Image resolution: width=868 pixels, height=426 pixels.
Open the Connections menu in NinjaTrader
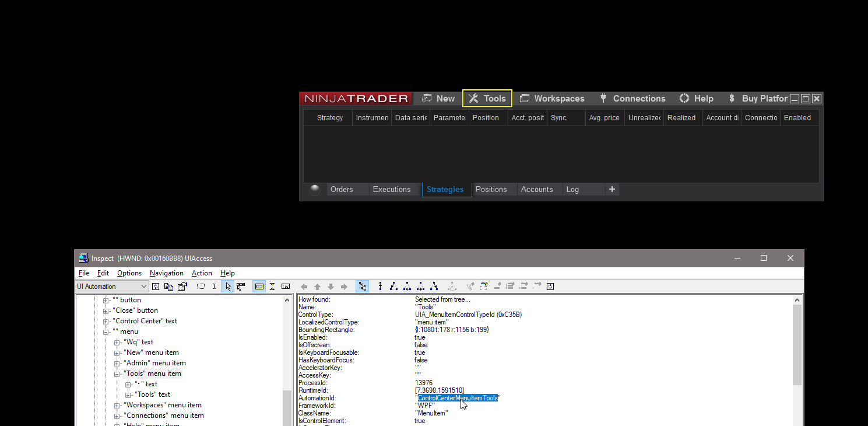[632, 99]
